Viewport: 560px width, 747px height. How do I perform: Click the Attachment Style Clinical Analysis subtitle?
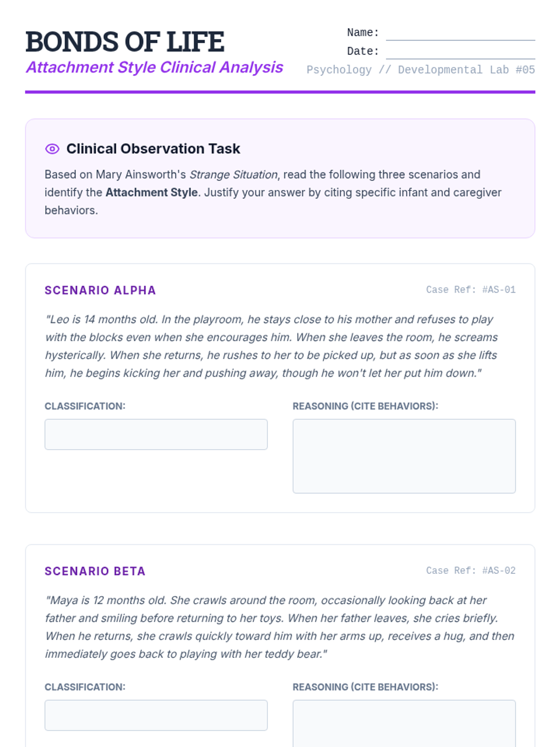click(x=154, y=67)
